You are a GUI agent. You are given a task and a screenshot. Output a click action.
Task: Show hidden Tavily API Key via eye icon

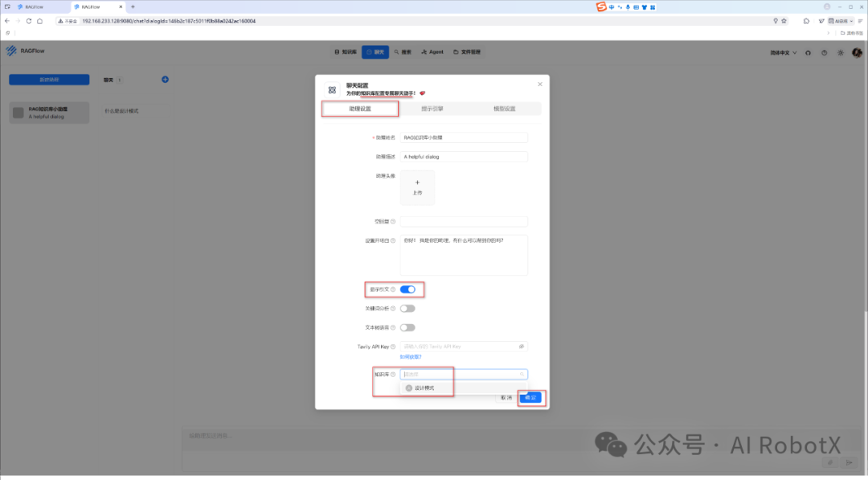(522, 347)
